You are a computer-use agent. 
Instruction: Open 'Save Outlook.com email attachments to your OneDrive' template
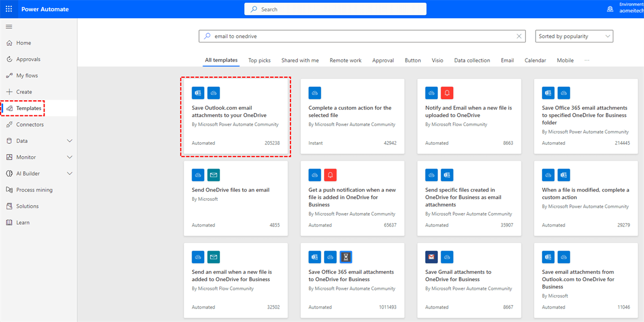(236, 116)
